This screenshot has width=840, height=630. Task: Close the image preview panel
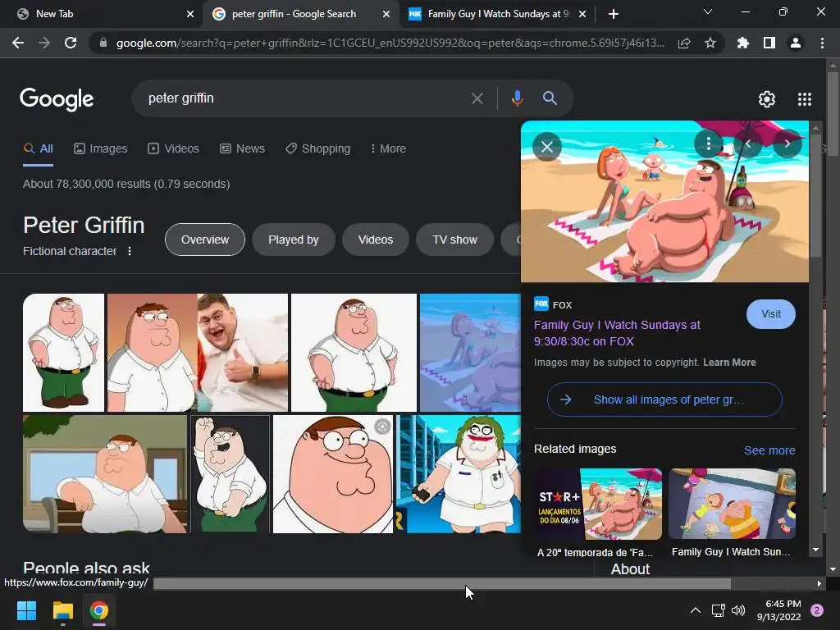click(547, 147)
